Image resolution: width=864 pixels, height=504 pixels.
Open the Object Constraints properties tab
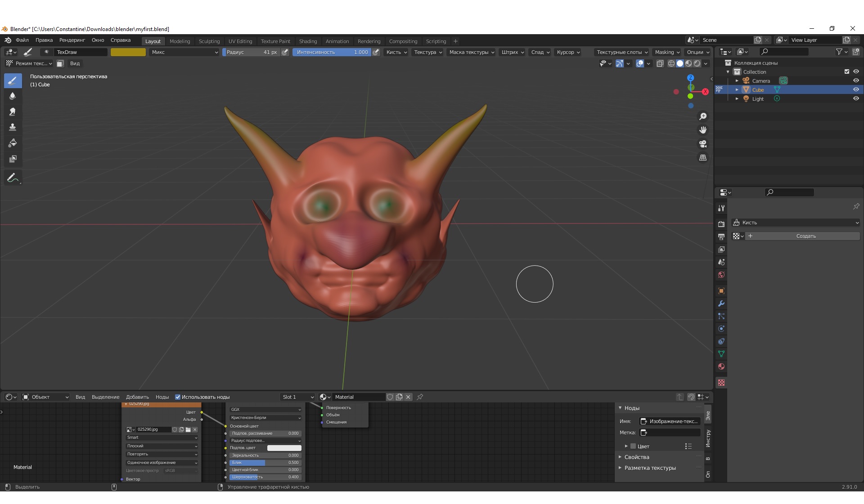pyautogui.click(x=721, y=341)
